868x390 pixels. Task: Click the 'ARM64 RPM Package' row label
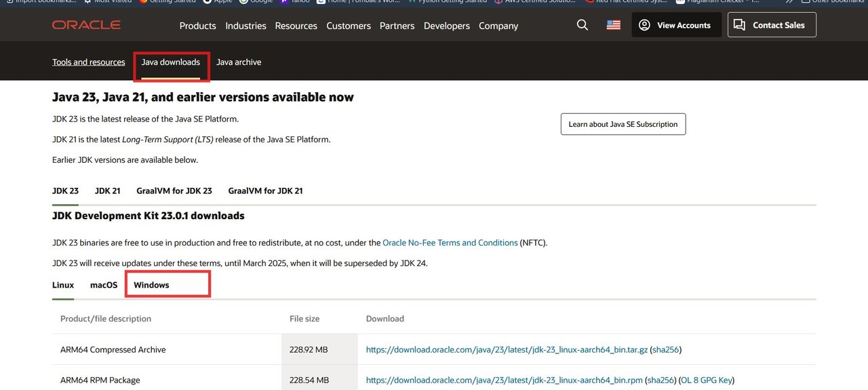pos(100,381)
